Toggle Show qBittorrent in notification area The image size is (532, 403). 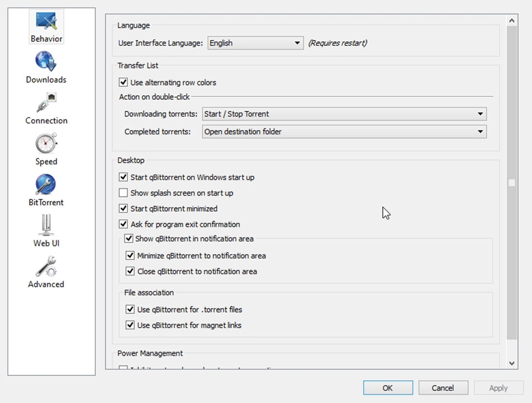(x=129, y=238)
